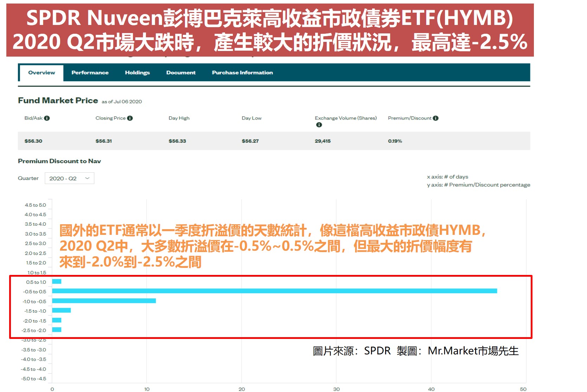Click the Quarter label
Image resolution: width=587 pixels, height=392 pixels.
[28, 178]
